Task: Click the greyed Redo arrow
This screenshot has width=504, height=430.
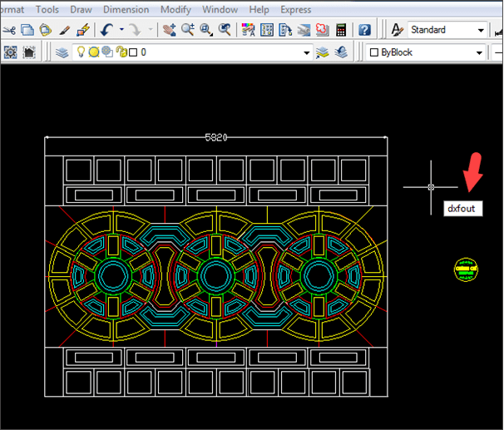Action: click(135, 30)
